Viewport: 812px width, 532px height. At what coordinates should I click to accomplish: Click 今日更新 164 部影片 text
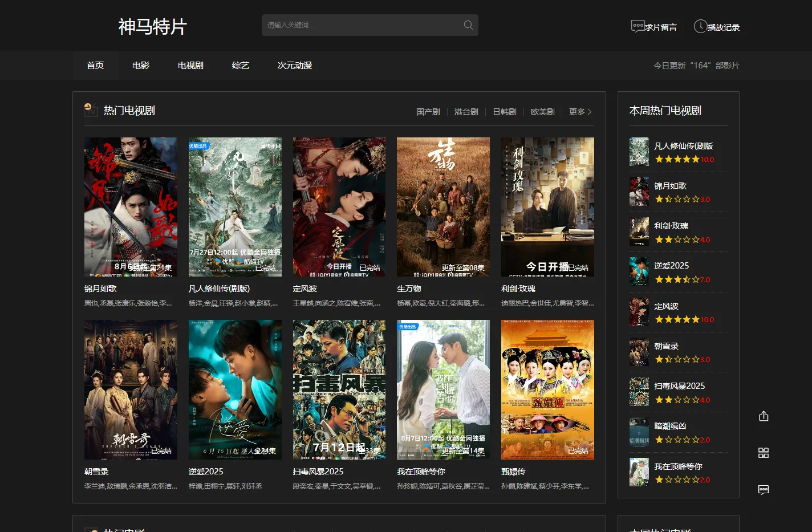click(x=696, y=66)
